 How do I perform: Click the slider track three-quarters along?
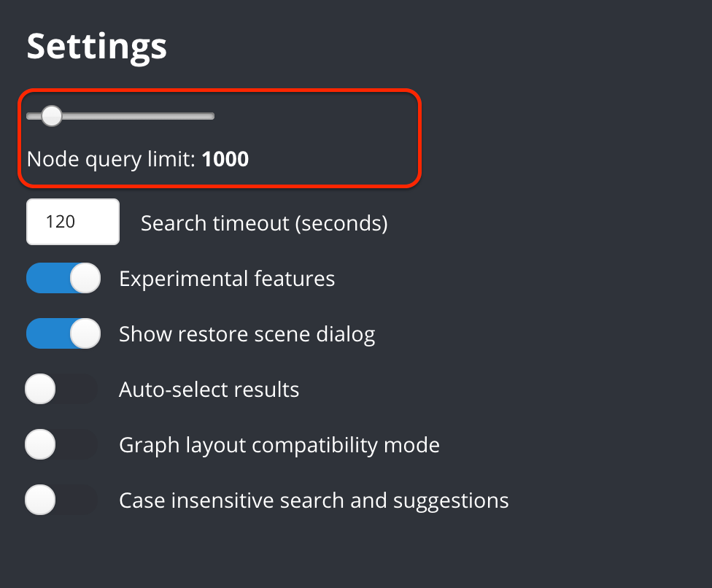tap(168, 116)
